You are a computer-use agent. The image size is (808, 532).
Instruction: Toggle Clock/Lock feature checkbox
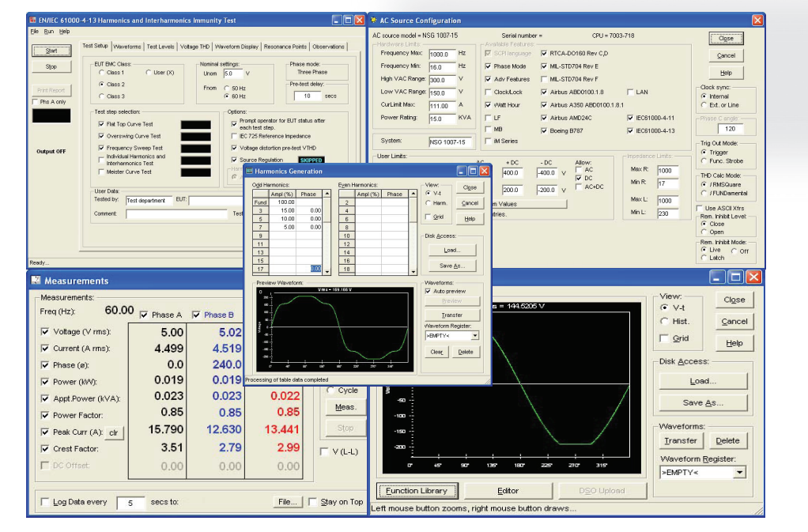click(x=488, y=92)
